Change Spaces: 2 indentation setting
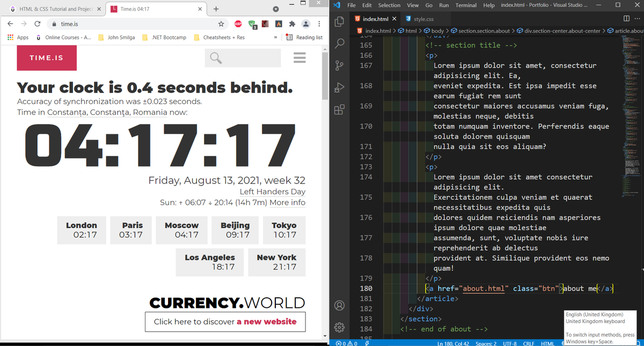Image resolution: width=644 pixels, height=346 pixels. pos(486,343)
